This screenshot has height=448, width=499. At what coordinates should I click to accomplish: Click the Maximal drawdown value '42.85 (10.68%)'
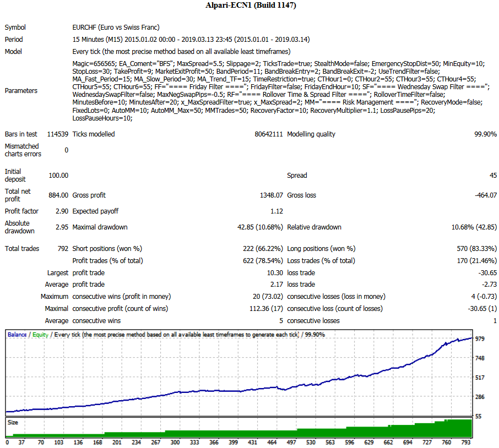(x=260, y=227)
